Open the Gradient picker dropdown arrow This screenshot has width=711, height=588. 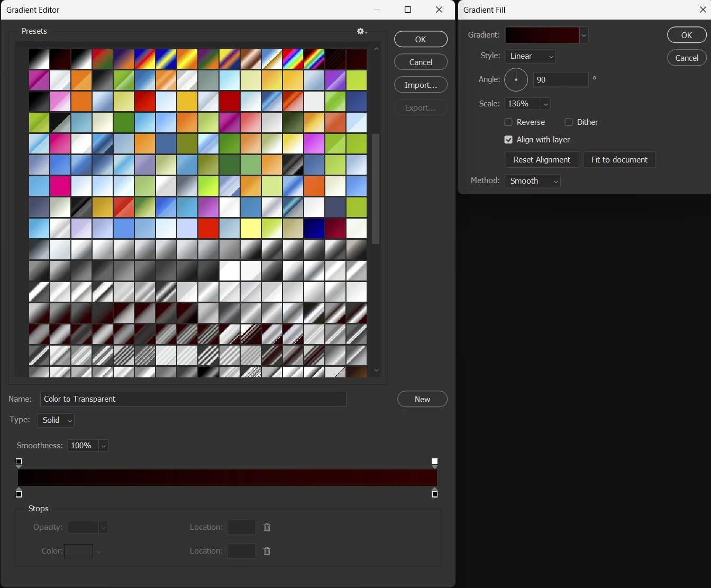584,35
